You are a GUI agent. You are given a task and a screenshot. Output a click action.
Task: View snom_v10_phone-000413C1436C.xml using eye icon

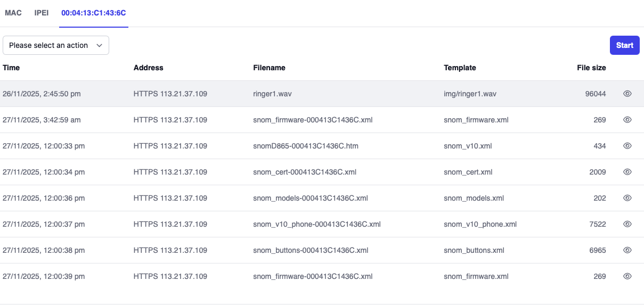pyautogui.click(x=627, y=224)
